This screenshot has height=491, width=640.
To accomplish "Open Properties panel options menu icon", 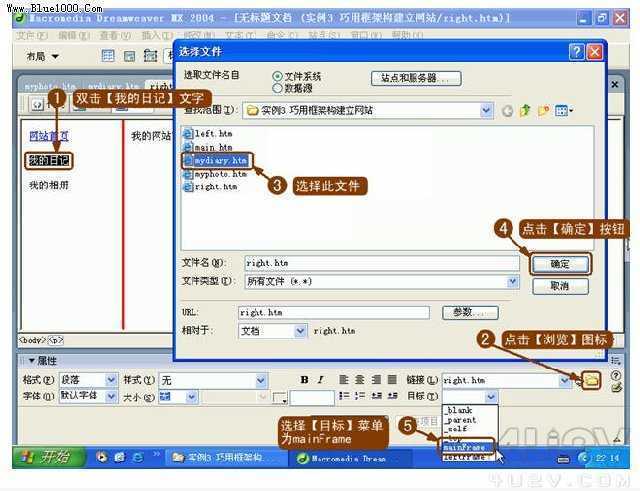I will 615,361.
